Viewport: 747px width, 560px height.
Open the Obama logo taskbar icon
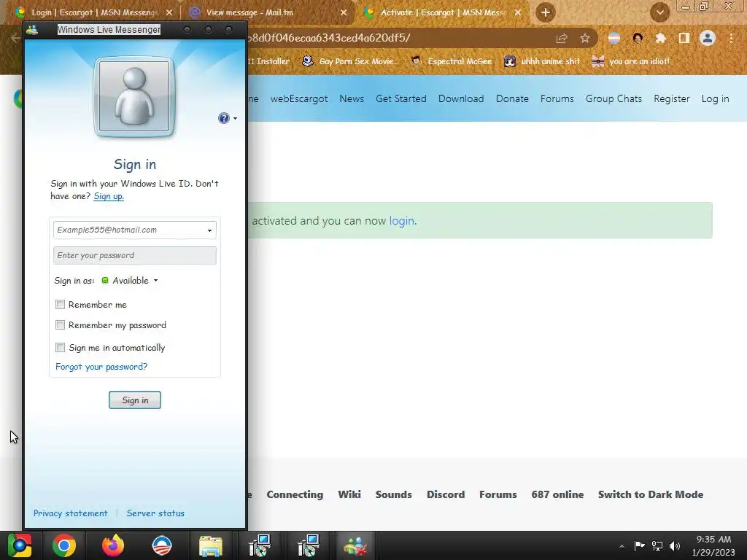(x=161, y=545)
